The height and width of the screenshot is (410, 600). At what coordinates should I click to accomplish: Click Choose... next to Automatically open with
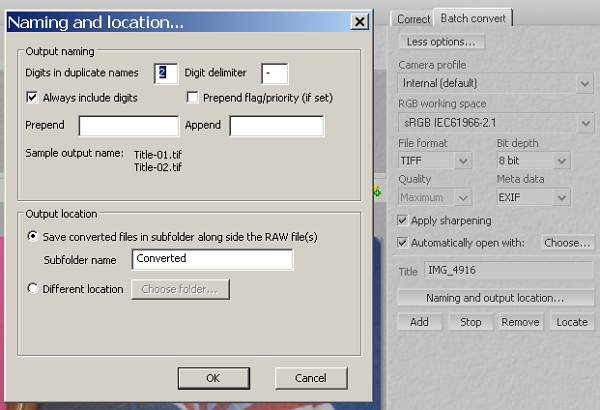tap(567, 243)
